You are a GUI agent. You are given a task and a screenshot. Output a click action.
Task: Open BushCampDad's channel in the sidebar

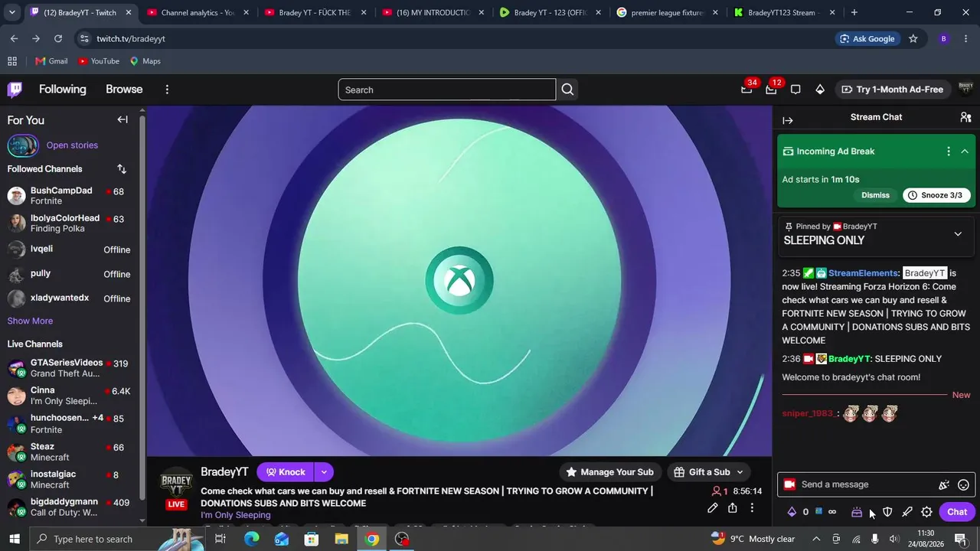pos(70,196)
